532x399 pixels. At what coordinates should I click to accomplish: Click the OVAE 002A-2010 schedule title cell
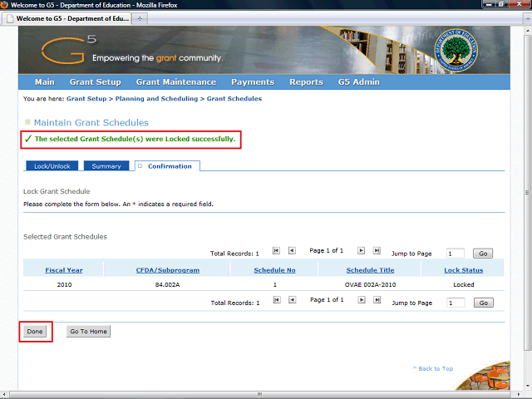[370, 284]
